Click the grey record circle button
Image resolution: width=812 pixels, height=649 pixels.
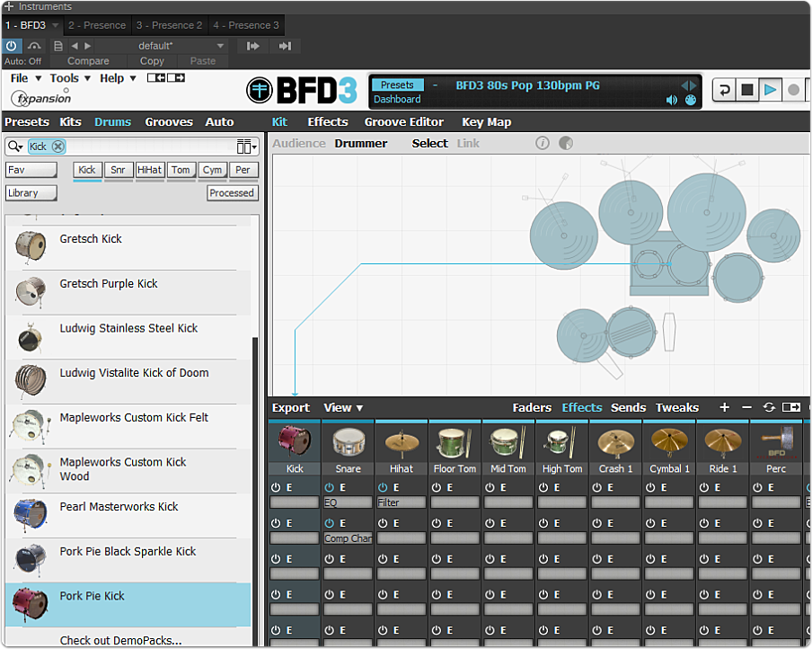793,90
